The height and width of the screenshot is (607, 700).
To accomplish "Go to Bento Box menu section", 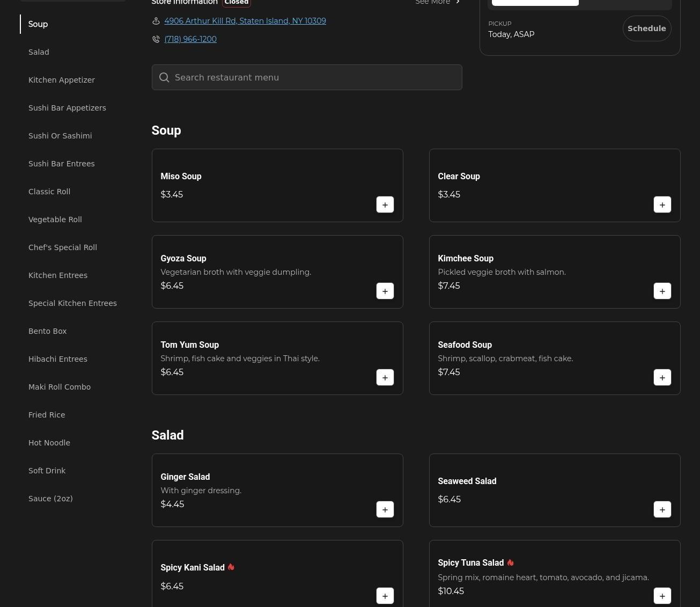I will [48, 331].
